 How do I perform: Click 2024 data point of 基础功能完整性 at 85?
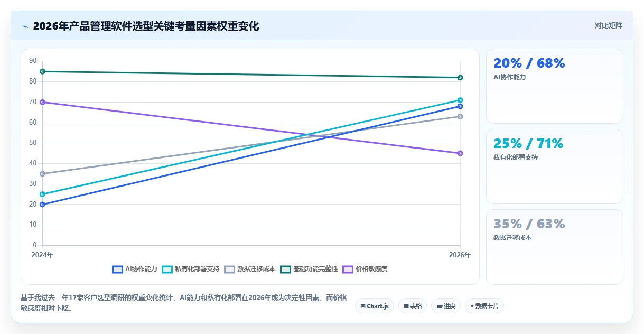tap(42, 71)
